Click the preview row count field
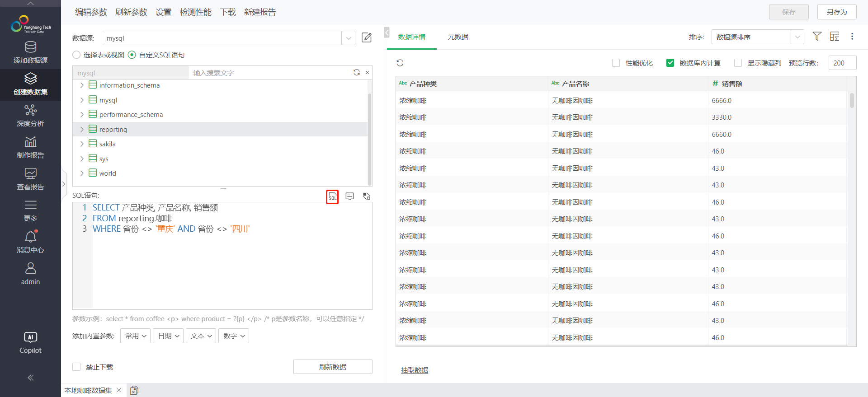 click(x=842, y=63)
